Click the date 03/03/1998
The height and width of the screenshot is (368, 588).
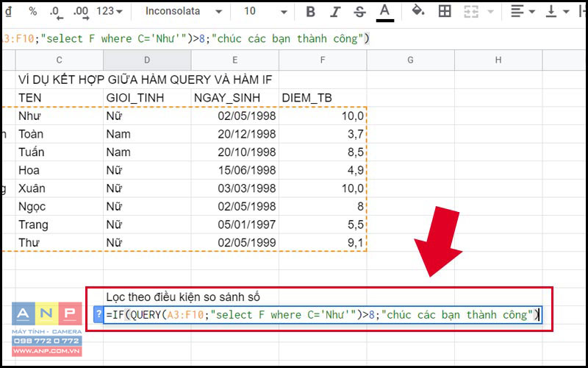pyautogui.click(x=234, y=188)
